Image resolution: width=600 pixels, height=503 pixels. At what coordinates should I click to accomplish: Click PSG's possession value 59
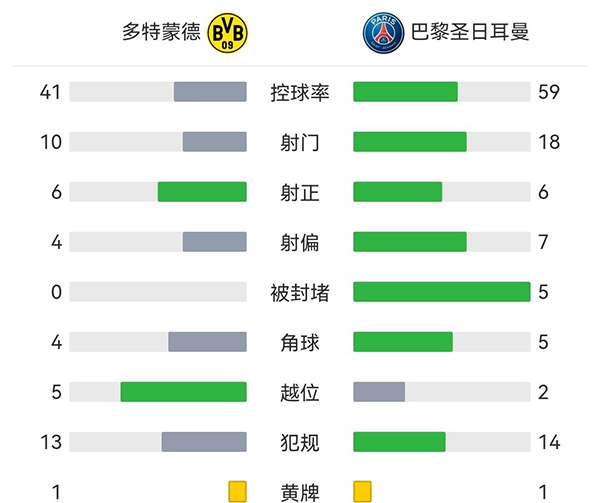pyautogui.click(x=548, y=92)
